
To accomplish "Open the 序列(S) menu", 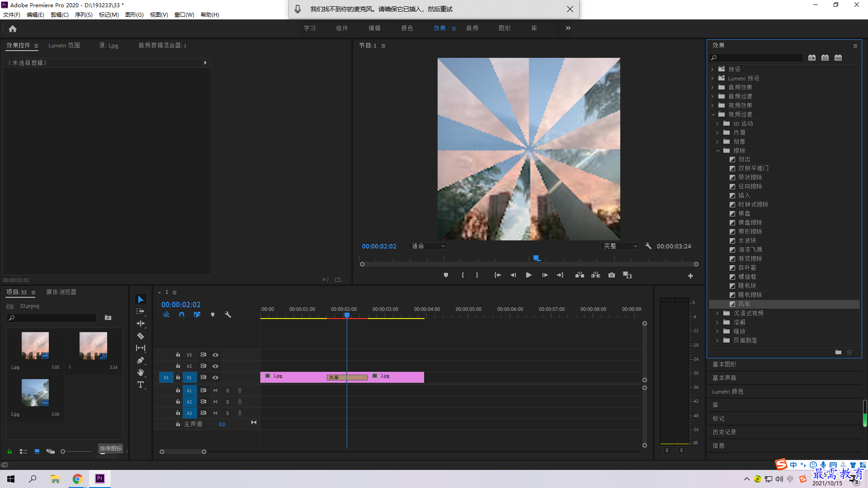I will point(84,15).
